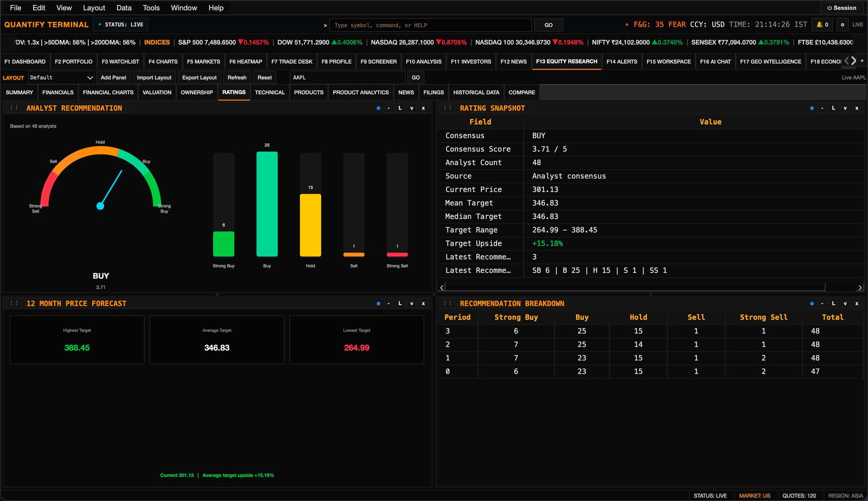Minimize the Recommendation Breakdown panel
This screenshot has width=868, height=501.
click(x=822, y=303)
